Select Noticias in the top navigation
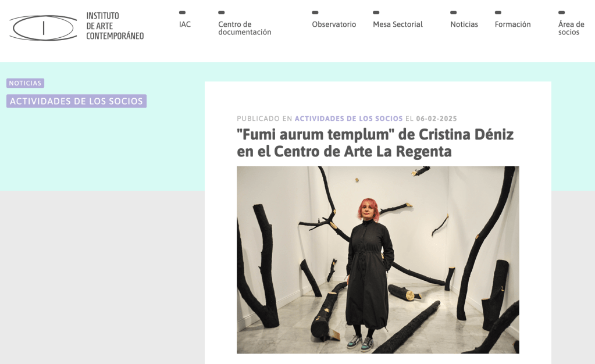 tap(464, 24)
